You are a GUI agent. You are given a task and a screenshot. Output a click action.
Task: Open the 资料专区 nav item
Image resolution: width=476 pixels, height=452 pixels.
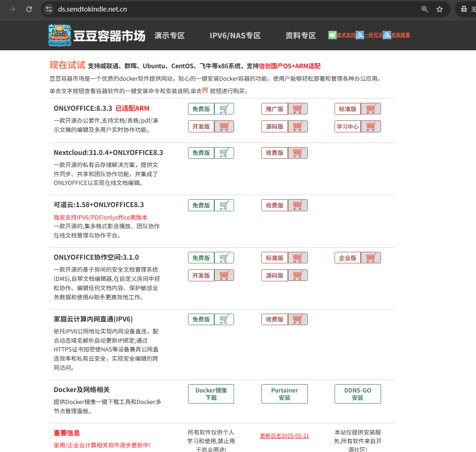300,36
